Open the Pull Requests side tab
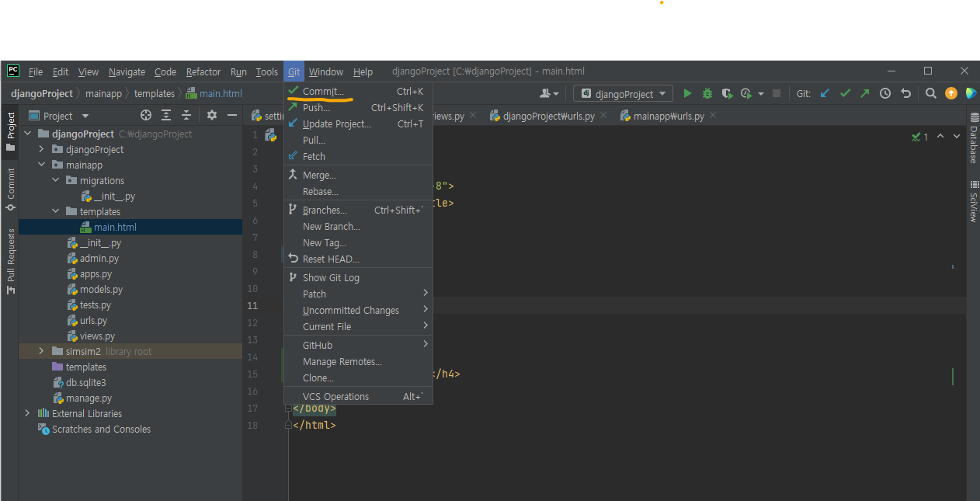980x501 pixels. point(10,262)
